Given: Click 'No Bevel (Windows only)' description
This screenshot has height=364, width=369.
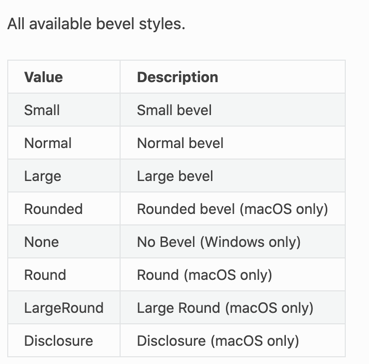Looking at the screenshot, I should click(219, 242).
